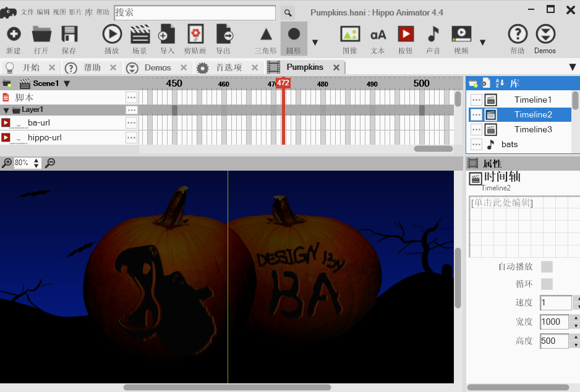580x392 pixels.
Task: Collapse the Layer1 group in timeline
Action: point(6,110)
